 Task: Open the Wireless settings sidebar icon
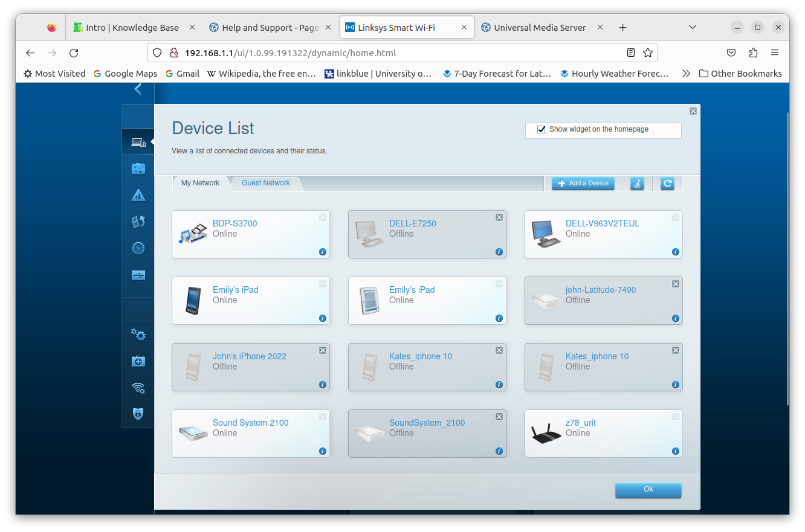pyautogui.click(x=138, y=388)
